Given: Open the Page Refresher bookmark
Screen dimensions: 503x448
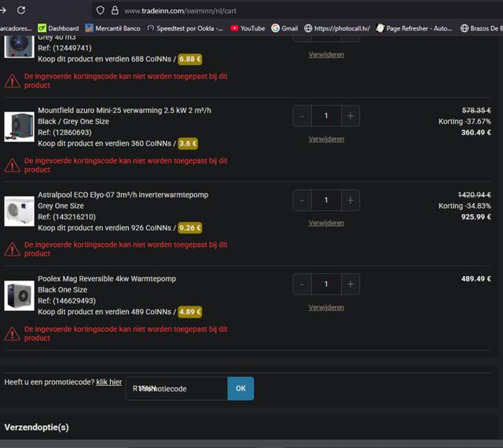Looking at the screenshot, I should [x=414, y=28].
